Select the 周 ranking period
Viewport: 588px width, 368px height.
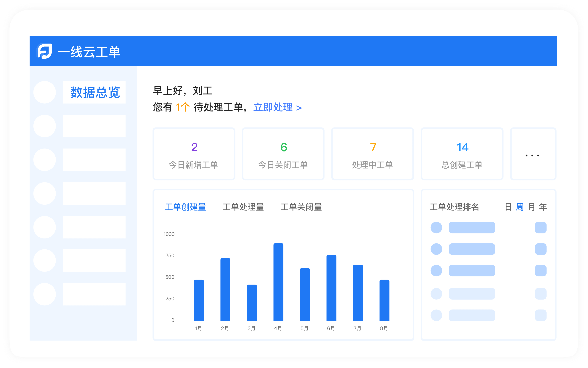(x=520, y=207)
